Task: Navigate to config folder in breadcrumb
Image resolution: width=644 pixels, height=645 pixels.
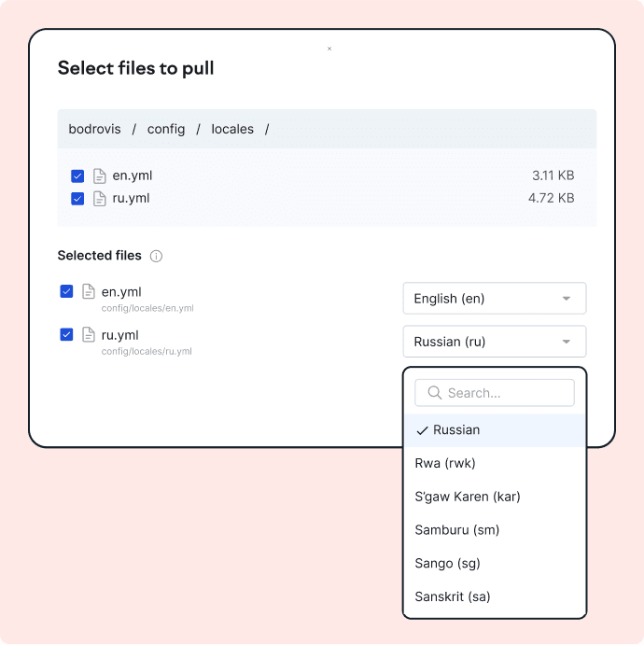Action: [x=166, y=129]
